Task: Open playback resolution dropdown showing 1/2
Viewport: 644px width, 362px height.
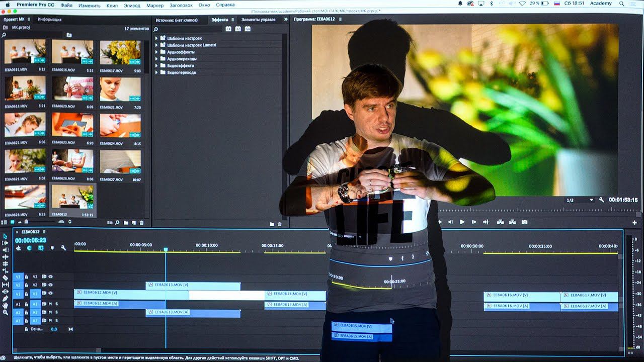Action: click(580, 200)
